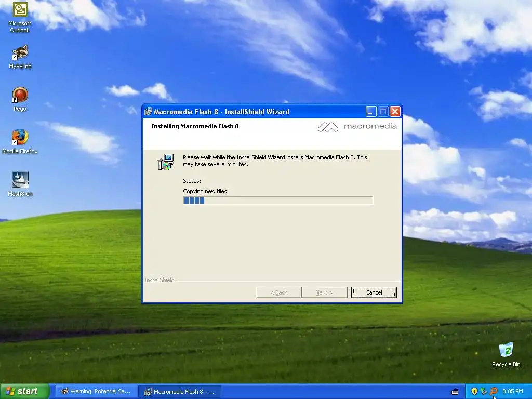Click the Macromedia logo in wizard header
The height and width of the screenshot is (399, 532).
[357, 127]
